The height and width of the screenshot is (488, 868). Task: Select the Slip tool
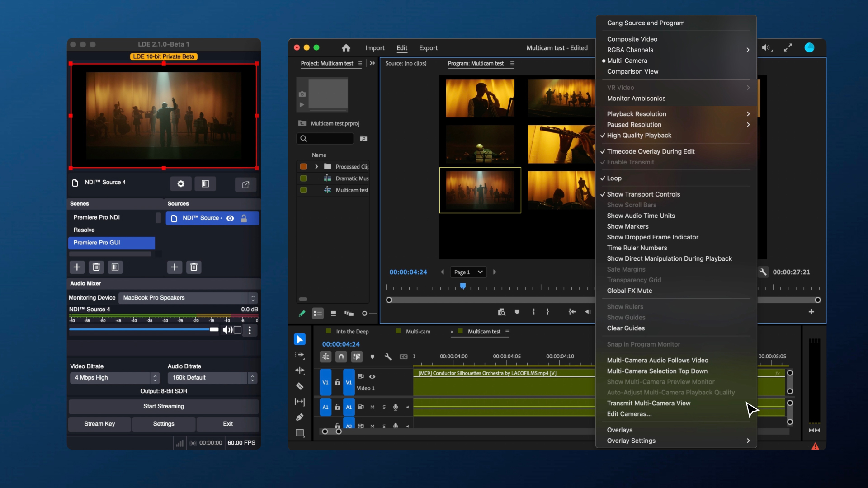tap(300, 402)
